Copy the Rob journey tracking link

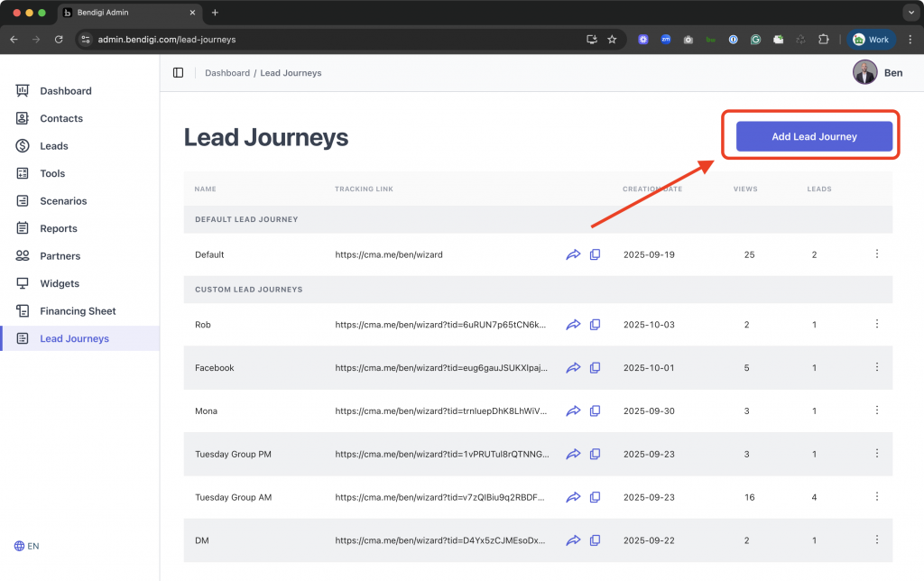click(595, 325)
